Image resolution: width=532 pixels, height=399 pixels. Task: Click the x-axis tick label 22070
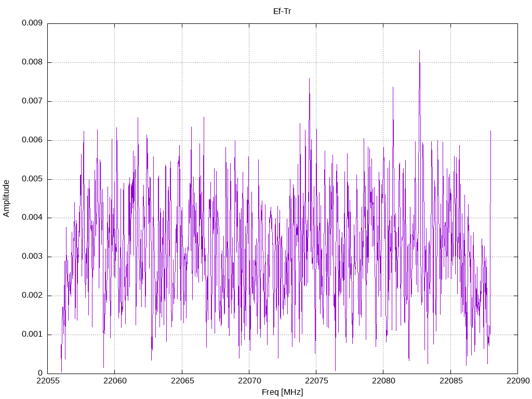249,381
